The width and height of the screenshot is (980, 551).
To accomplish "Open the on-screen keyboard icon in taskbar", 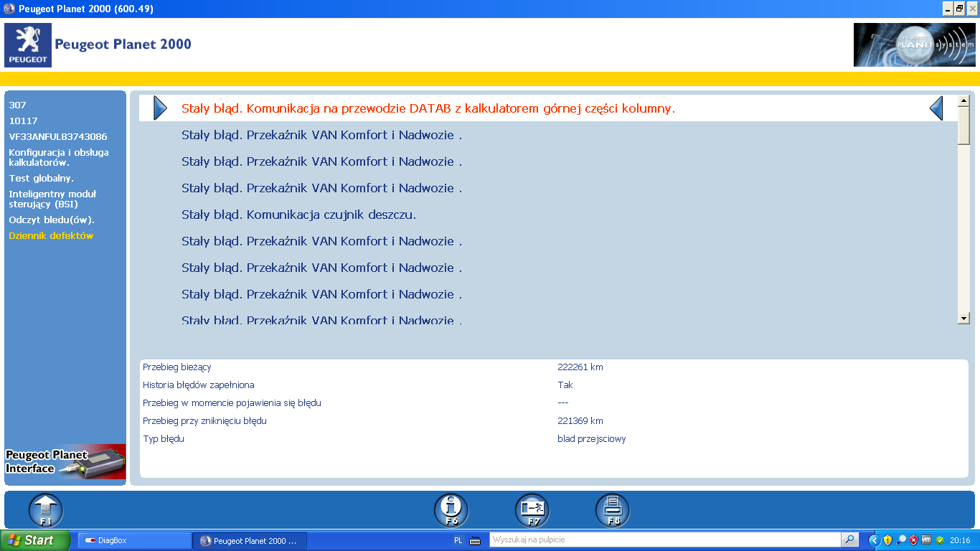I will (475, 541).
